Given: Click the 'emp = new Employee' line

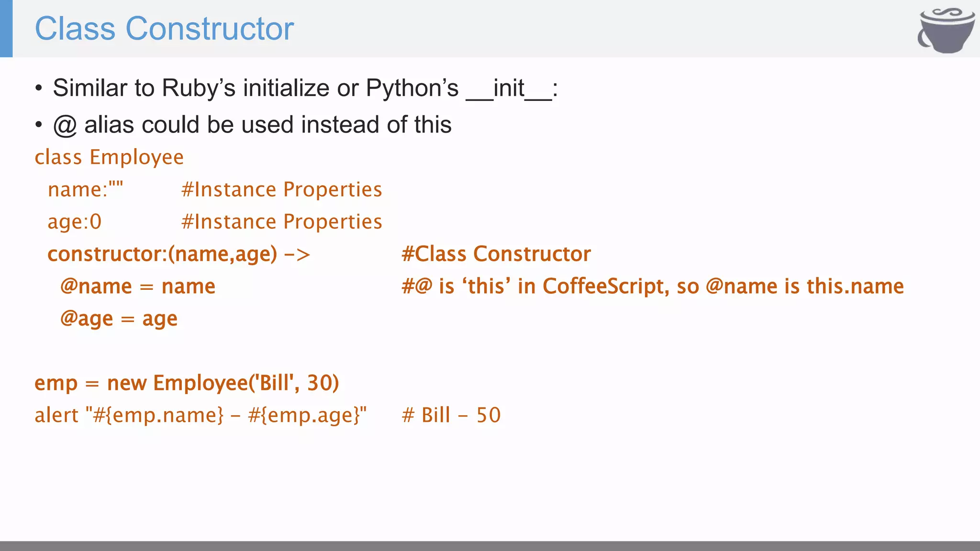Looking at the screenshot, I should coord(187,383).
